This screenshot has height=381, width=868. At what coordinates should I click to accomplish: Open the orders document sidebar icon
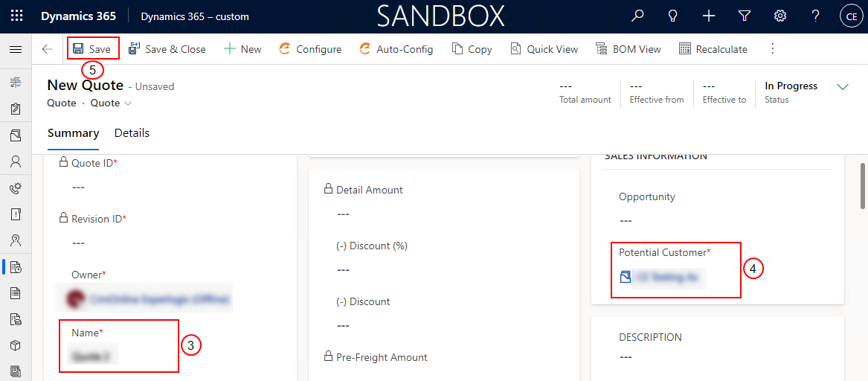[x=16, y=293]
